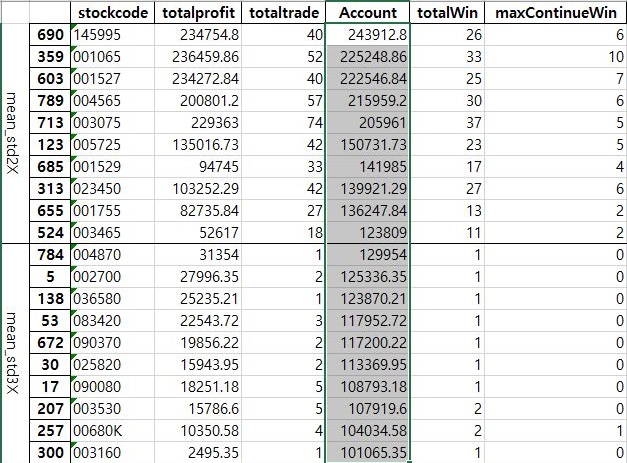This screenshot has height=463, width=627.
Task: Click index cell 655
Action: [50, 211]
